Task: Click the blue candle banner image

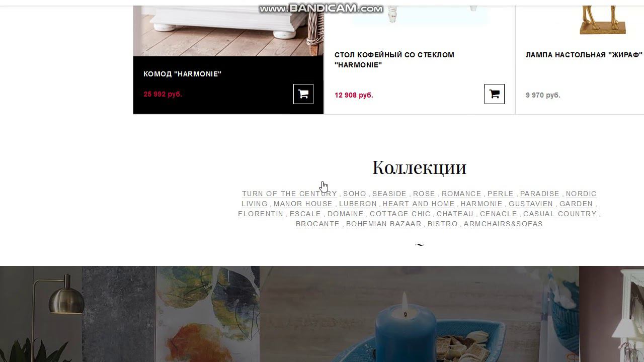Action: (x=419, y=314)
